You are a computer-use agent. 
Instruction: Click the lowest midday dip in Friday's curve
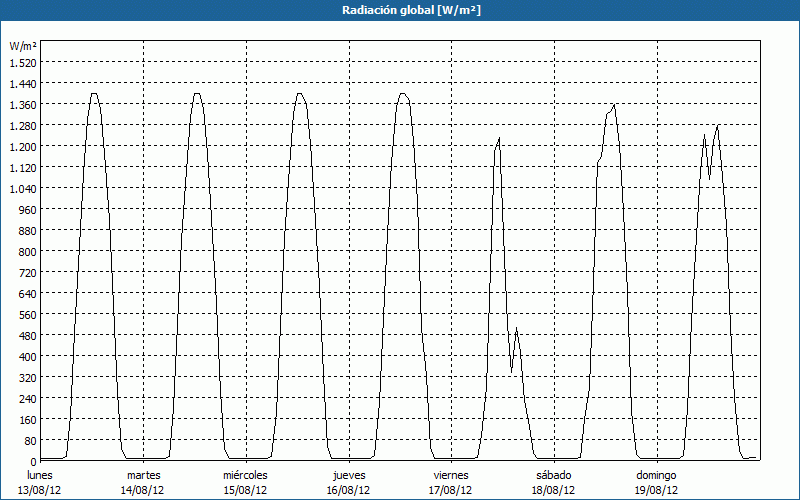511,372
